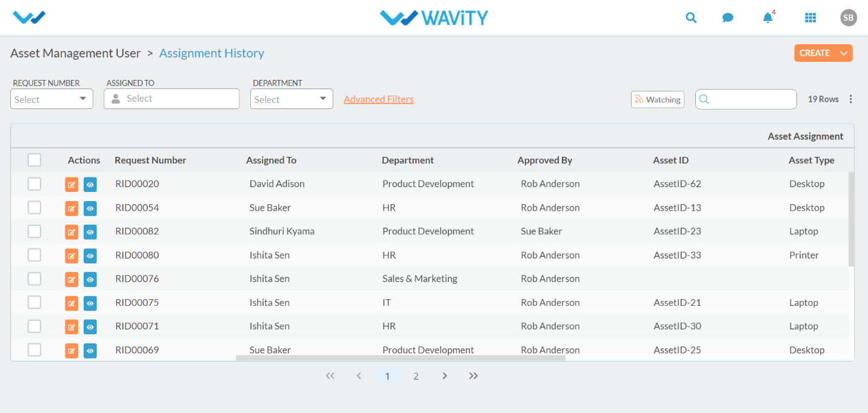Viewport: 868px width, 413px height.
Task: Check the box for RID00020
Action: click(x=35, y=184)
